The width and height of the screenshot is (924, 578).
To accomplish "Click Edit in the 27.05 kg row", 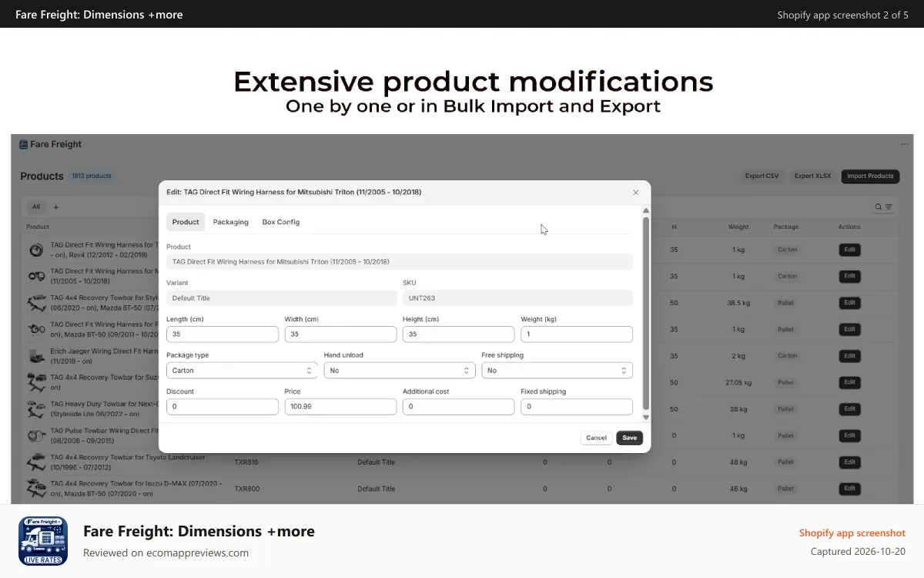I will click(x=849, y=382).
